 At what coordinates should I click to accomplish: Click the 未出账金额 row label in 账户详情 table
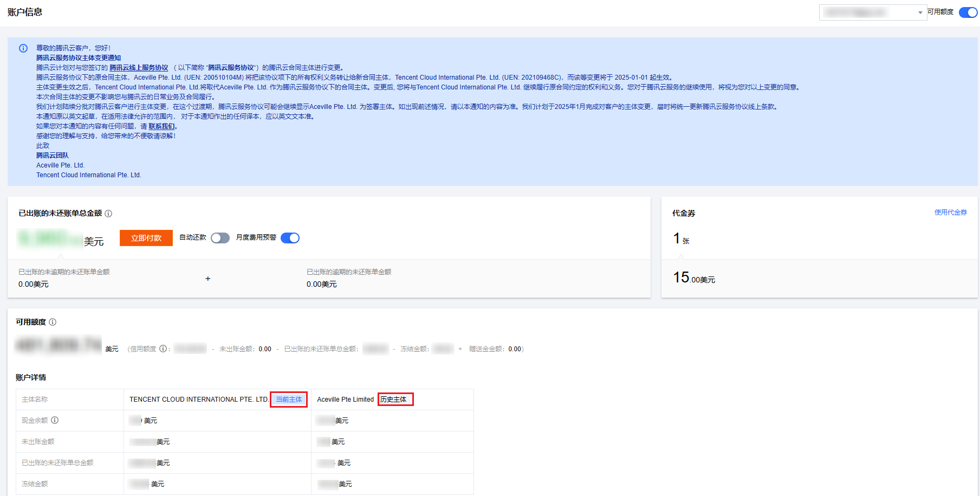(x=38, y=442)
